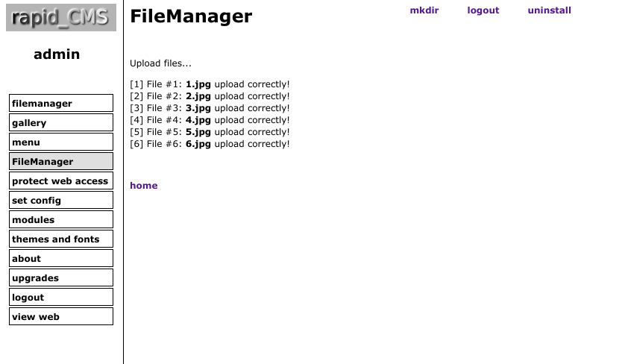Image resolution: width=625 pixels, height=364 pixels.
Task: Click the 6.jpg file name
Action: point(198,144)
